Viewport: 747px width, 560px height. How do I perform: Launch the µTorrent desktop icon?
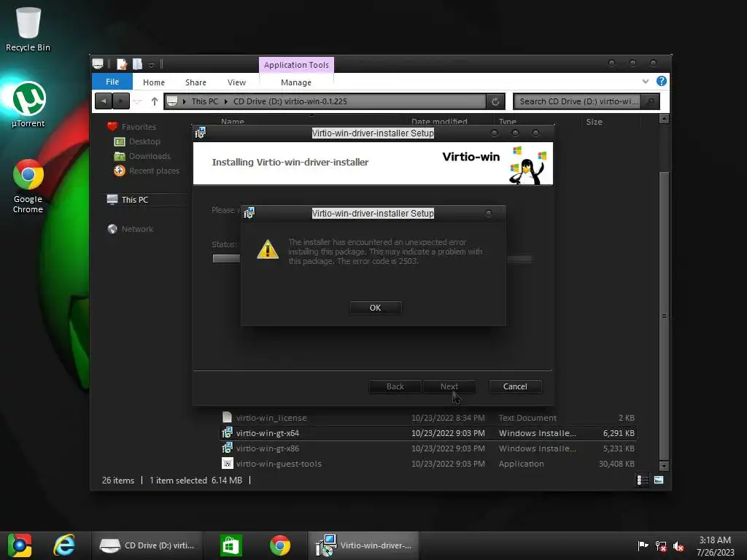(x=28, y=105)
